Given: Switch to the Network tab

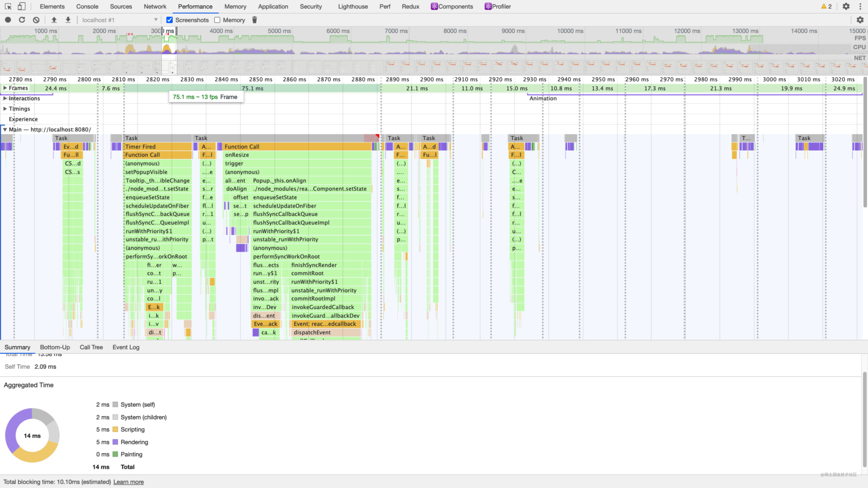Looking at the screenshot, I should 155,6.
